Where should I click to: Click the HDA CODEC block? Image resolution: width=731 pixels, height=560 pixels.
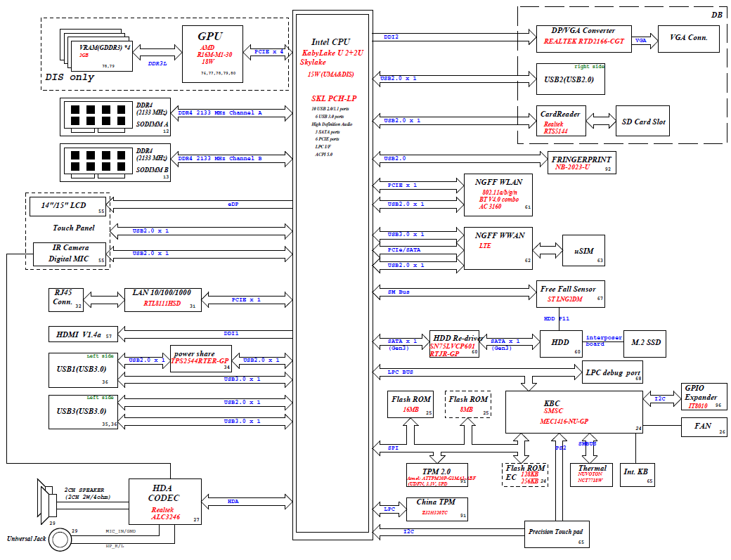[x=165, y=501]
